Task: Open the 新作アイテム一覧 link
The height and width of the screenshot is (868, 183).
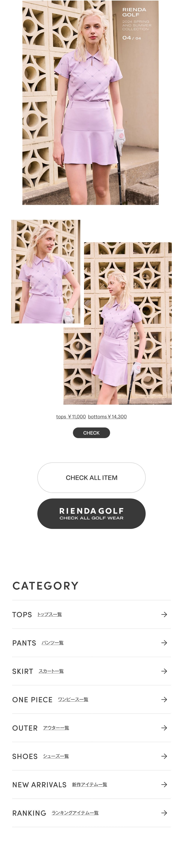Action: tap(89, 784)
